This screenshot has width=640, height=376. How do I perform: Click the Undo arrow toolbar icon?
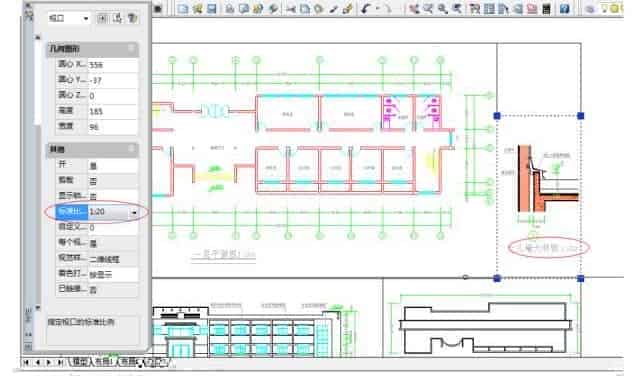point(365,8)
